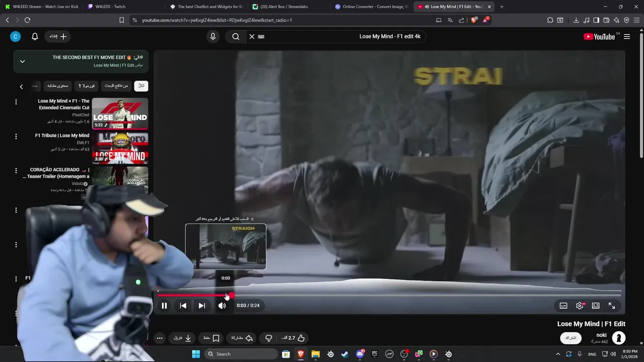Switch to the Online Converter tab

pyautogui.click(x=371, y=7)
